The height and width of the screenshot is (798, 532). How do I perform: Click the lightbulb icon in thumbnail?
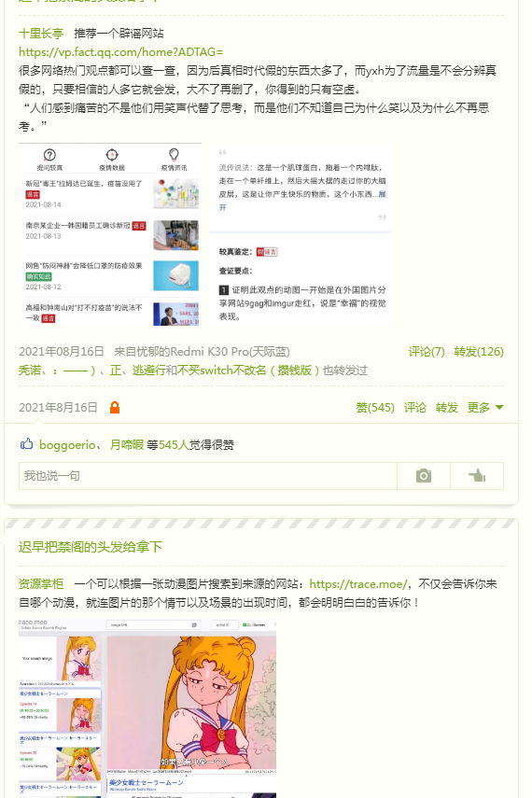tap(174, 154)
